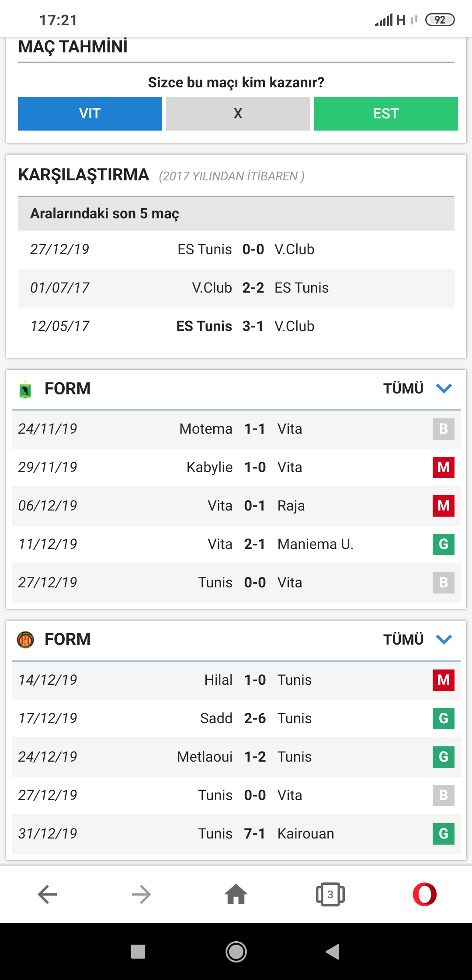The image size is (472, 980).
Task: Go to browser home page icon
Action: tap(236, 894)
